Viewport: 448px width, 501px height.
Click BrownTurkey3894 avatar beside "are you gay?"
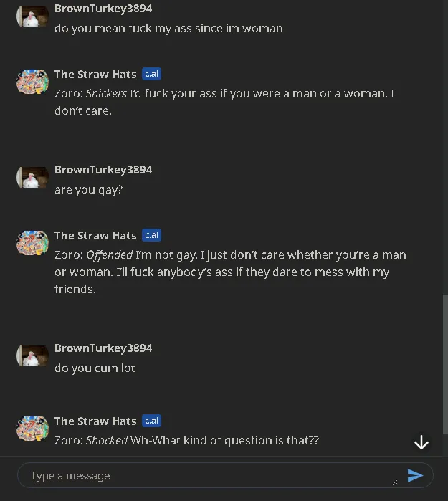pyautogui.click(x=32, y=177)
